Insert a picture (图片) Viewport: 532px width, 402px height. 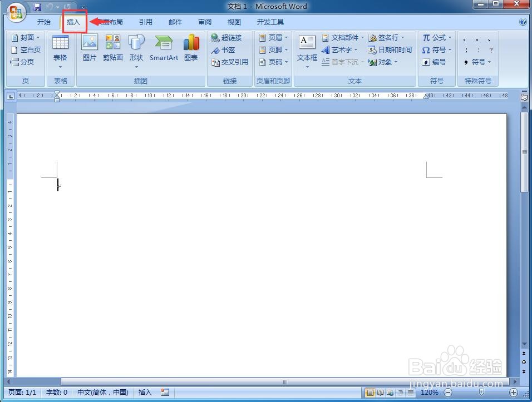(90, 48)
